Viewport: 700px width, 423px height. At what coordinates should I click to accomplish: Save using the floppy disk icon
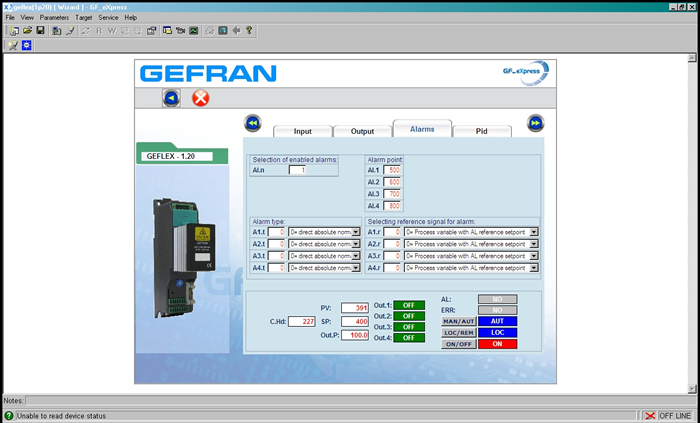coord(40,31)
